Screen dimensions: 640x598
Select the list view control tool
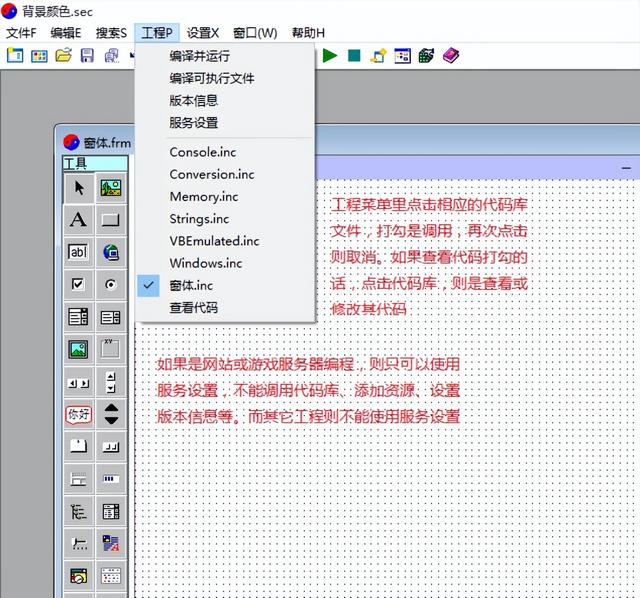point(111,511)
